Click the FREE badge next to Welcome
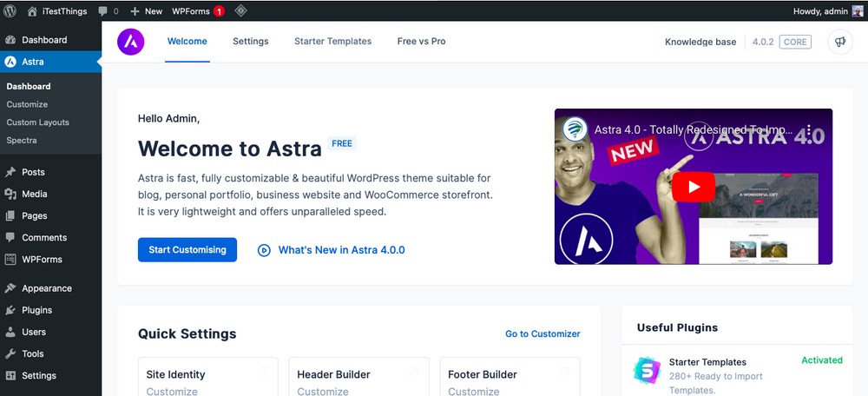The width and height of the screenshot is (868, 396). tap(342, 143)
